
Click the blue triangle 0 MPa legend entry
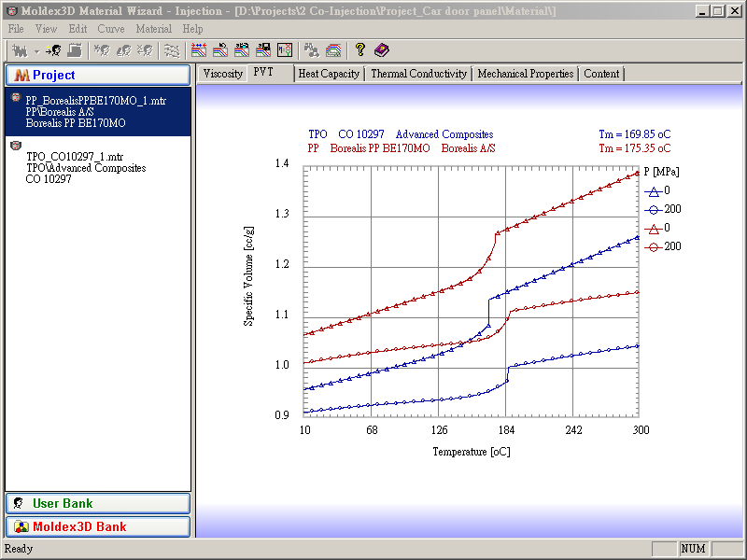coord(657,191)
